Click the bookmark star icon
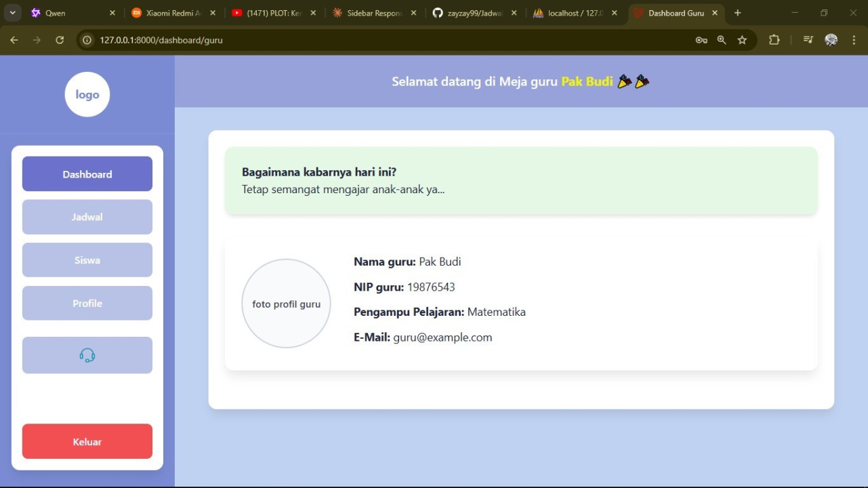 742,40
